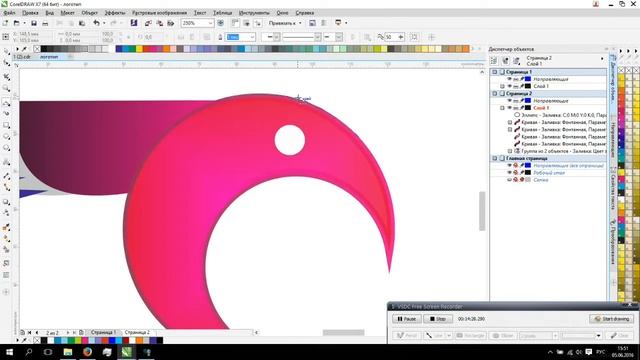Toggle visibility eye of Сетка layer
The height and width of the screenshot is (360, 640).
[x=509, y=180]
